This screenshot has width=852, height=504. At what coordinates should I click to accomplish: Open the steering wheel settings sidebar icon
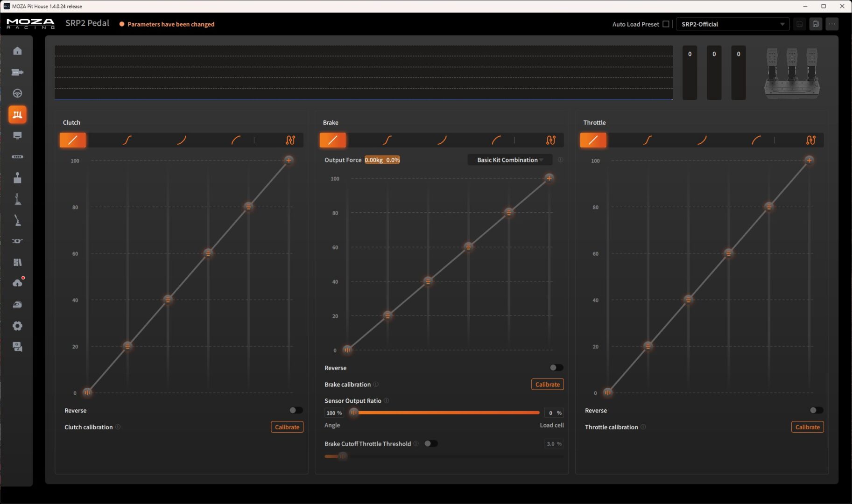[x=17, y=93]
